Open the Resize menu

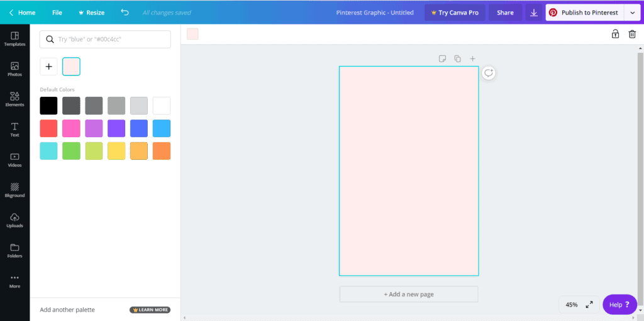[91, 13]
